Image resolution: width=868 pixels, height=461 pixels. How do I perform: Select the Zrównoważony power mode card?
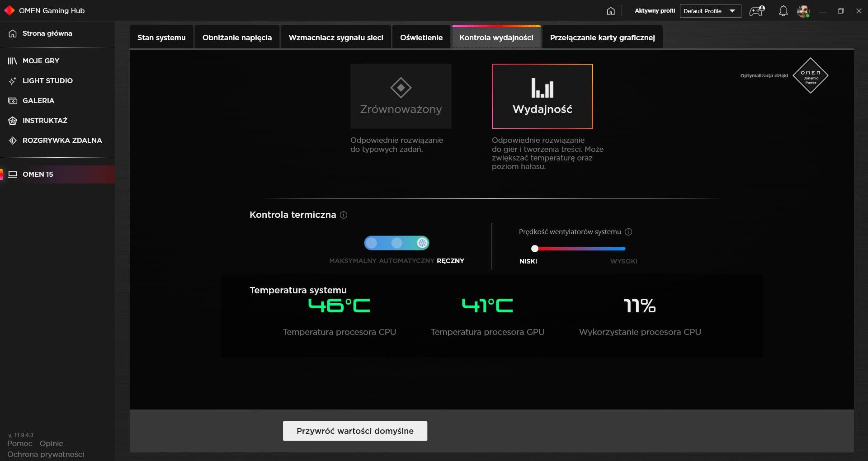[x=401, y=96]
